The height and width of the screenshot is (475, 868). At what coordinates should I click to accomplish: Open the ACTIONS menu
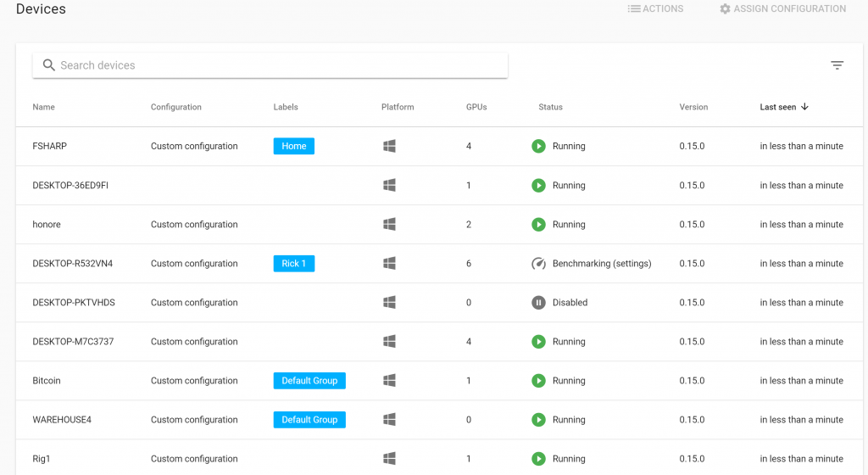coord(655,8)
